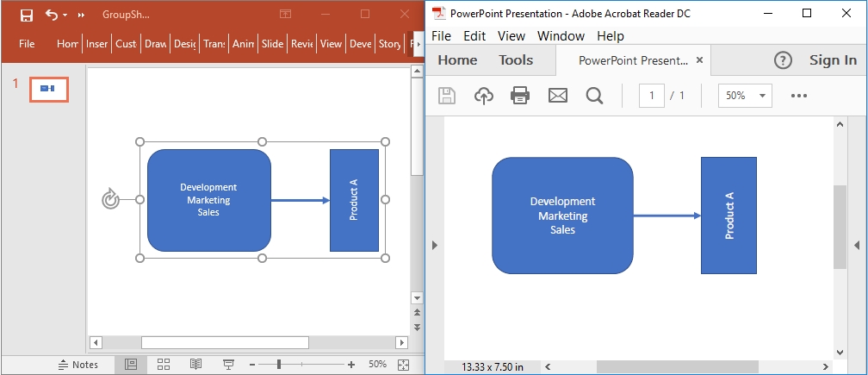Screen dimensions: 868x375
Task: Switch to Slide Sorter view
Action: (x=164, y=365)
